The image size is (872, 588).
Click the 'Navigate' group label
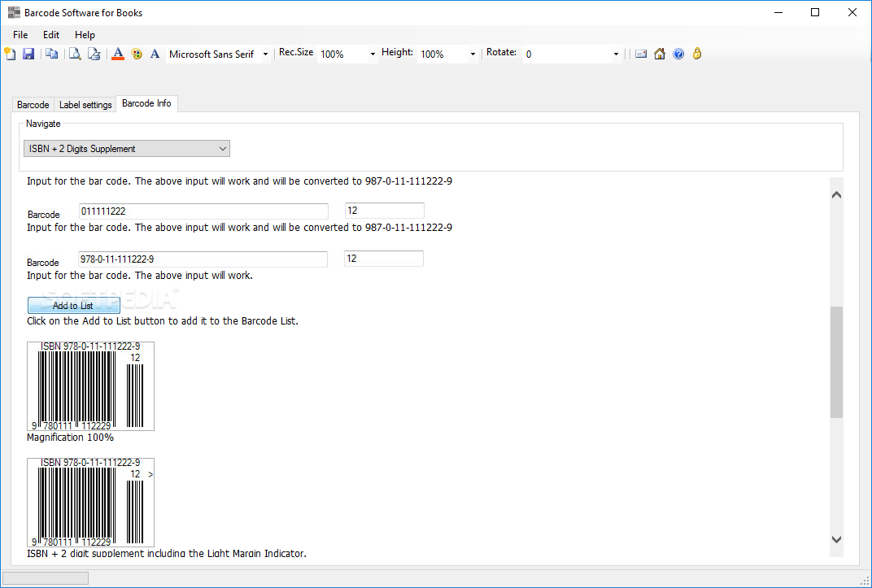click(43, 124)
